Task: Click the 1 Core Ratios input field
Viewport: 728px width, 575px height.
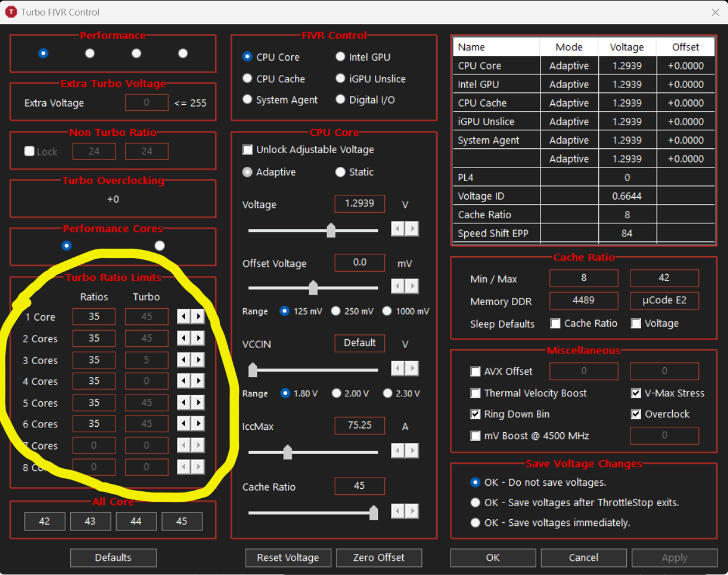Action: click(94, 316)
